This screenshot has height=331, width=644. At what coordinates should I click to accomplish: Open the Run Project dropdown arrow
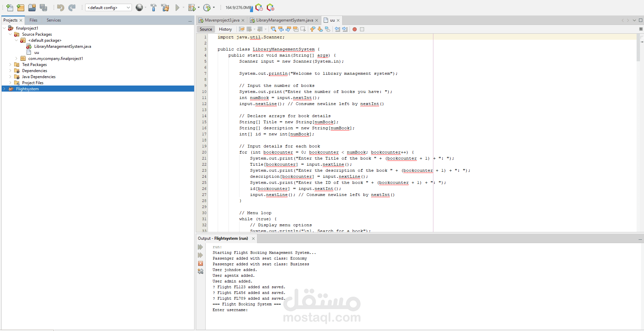(x=183, y=7)
